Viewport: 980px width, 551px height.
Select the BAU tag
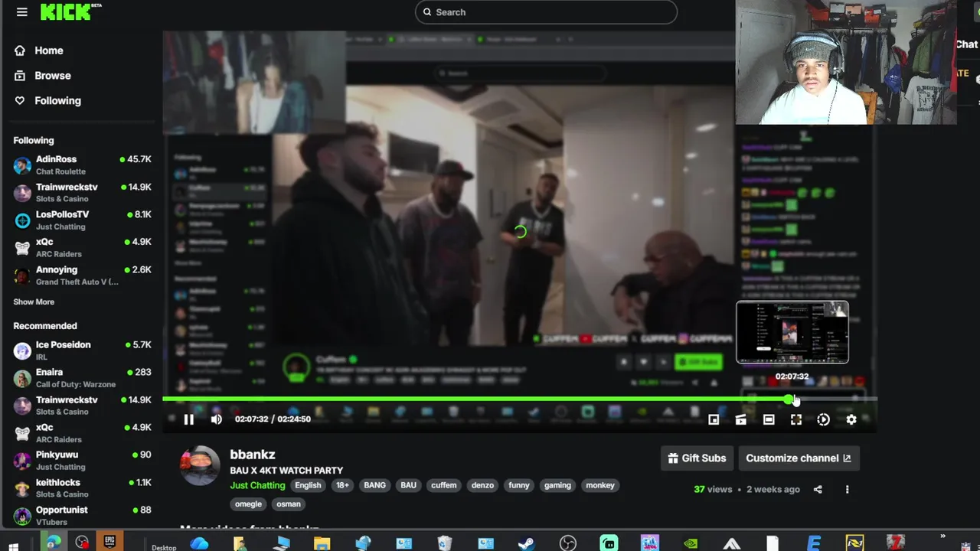409,485
